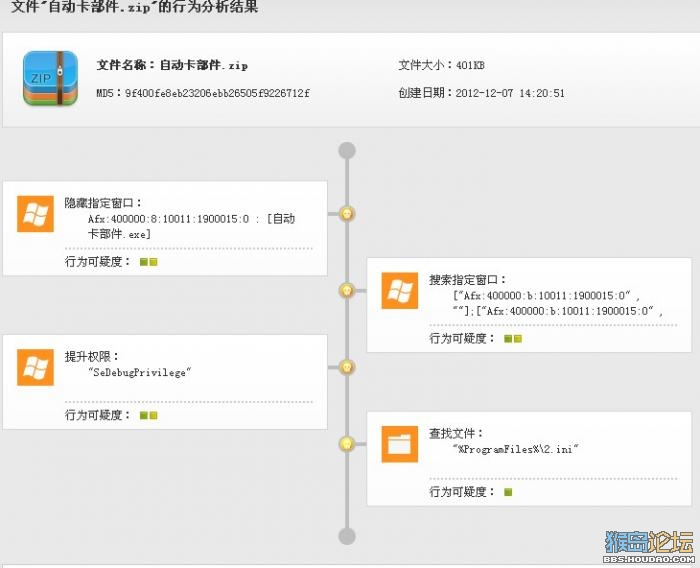Click suspicion level square in 查找文件 card
The height and width of the screenshot is (568, 700).
[x=508, y=492]
